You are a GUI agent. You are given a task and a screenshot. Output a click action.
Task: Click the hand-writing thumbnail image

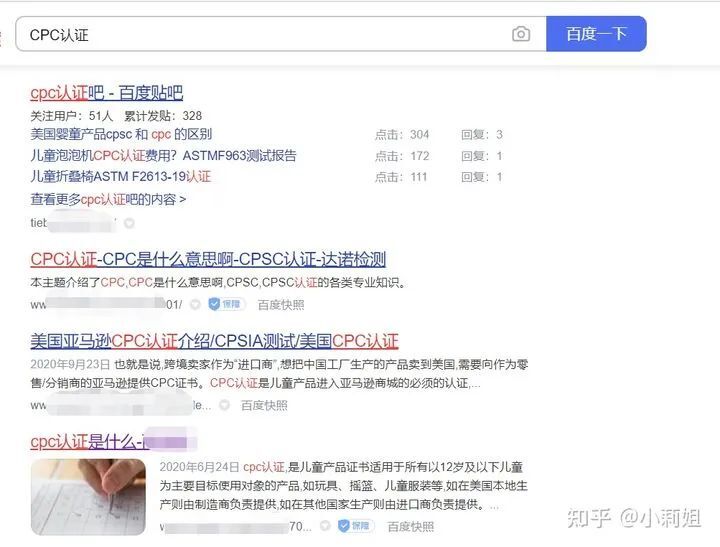coord(88,497)
